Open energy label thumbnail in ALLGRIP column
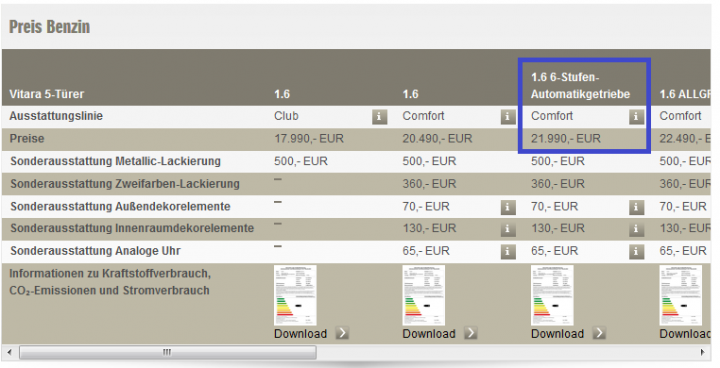Viewport: 720px width, 368px height. pos(681,295)
